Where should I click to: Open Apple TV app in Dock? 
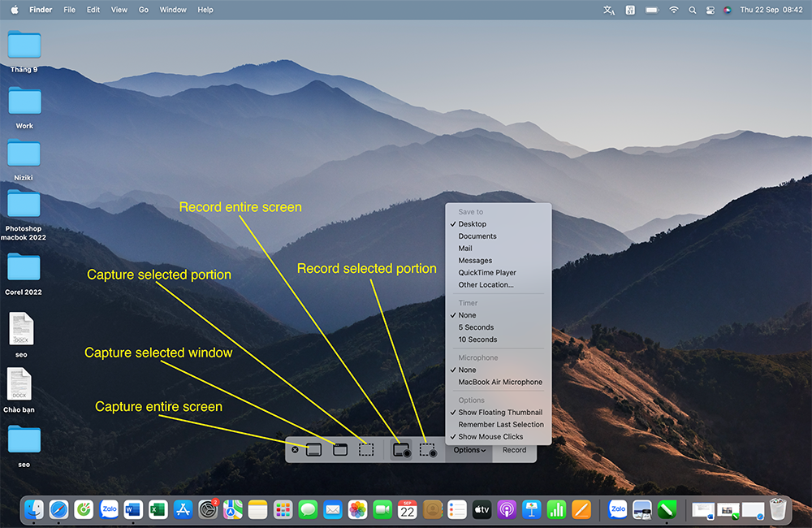pyautogui.click(x=482, y=510)
